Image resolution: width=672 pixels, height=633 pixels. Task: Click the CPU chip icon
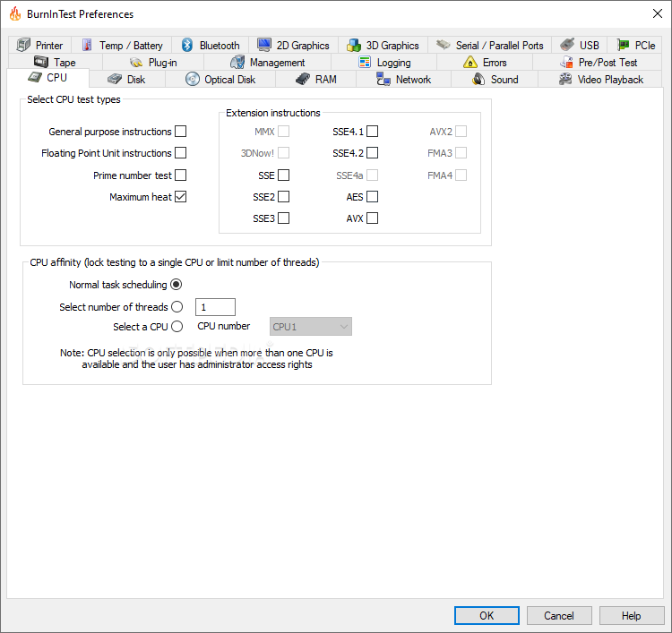pyautogui.click(x=35, y=78)
